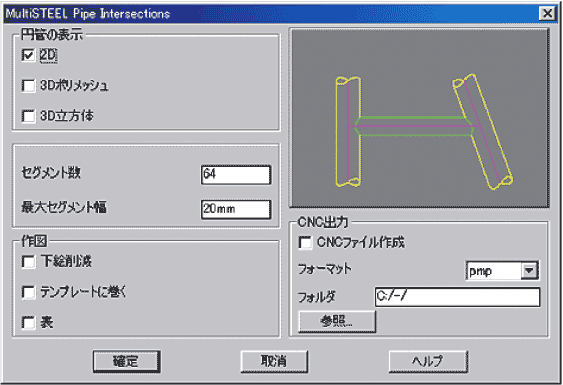
Task: Close the MultiSTEEL Pipe Intersections dialog
Action: 547,14
